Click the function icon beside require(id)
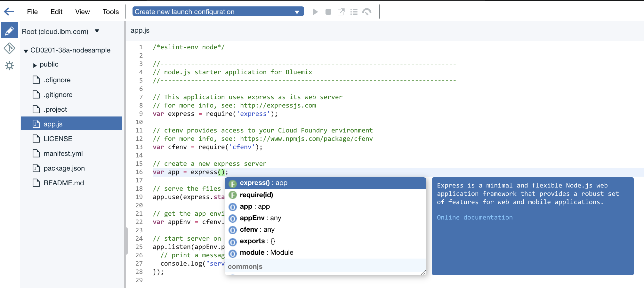 tap(233, 195)
